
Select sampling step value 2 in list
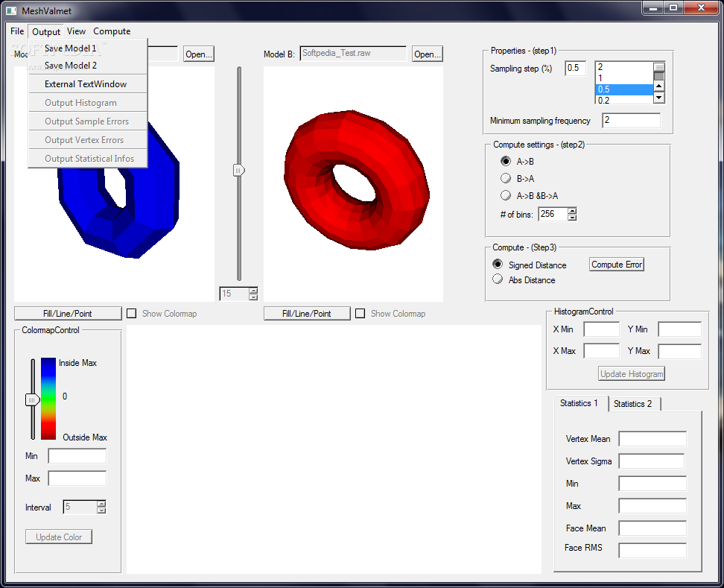pos(624,67)
